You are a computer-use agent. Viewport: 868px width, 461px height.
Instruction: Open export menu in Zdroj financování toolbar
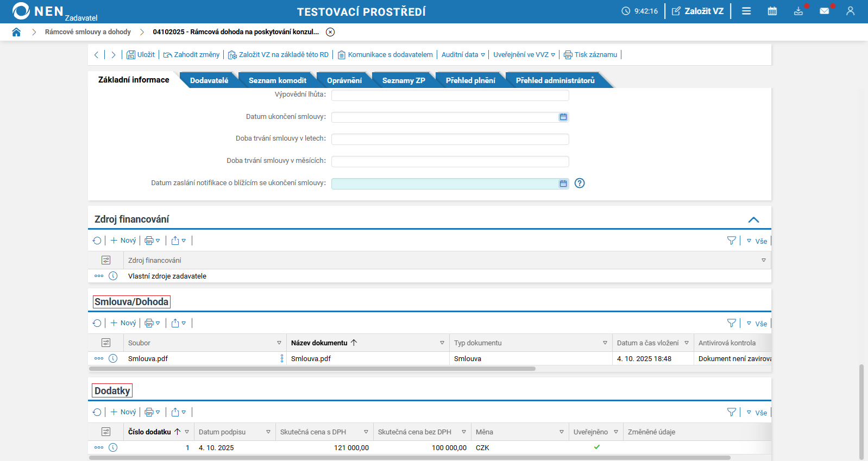(x=179, y=241)
